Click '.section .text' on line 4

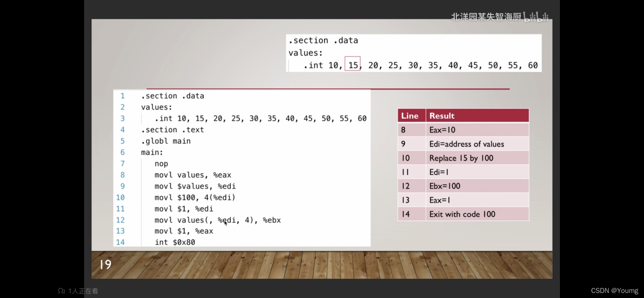click(x=172, y=130)
